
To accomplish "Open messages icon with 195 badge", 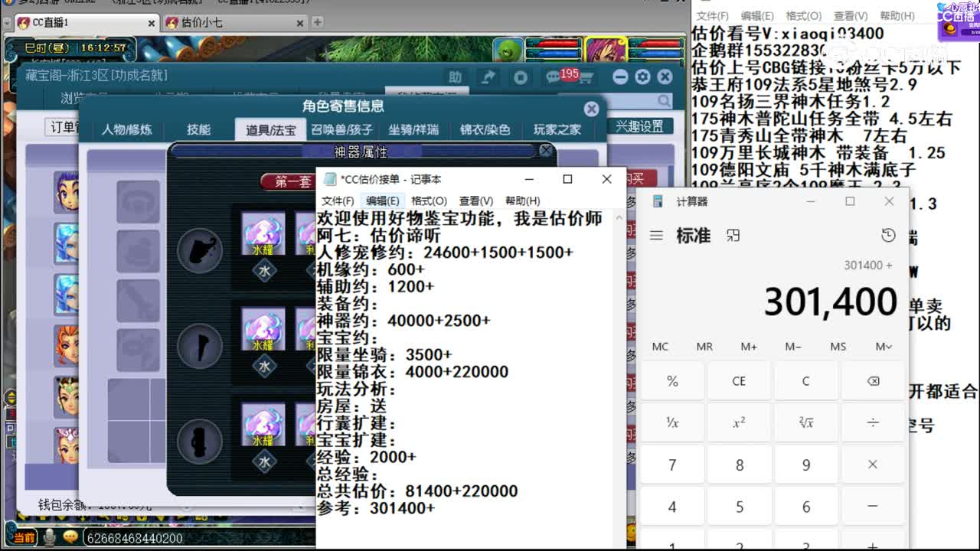I will 555,77.
